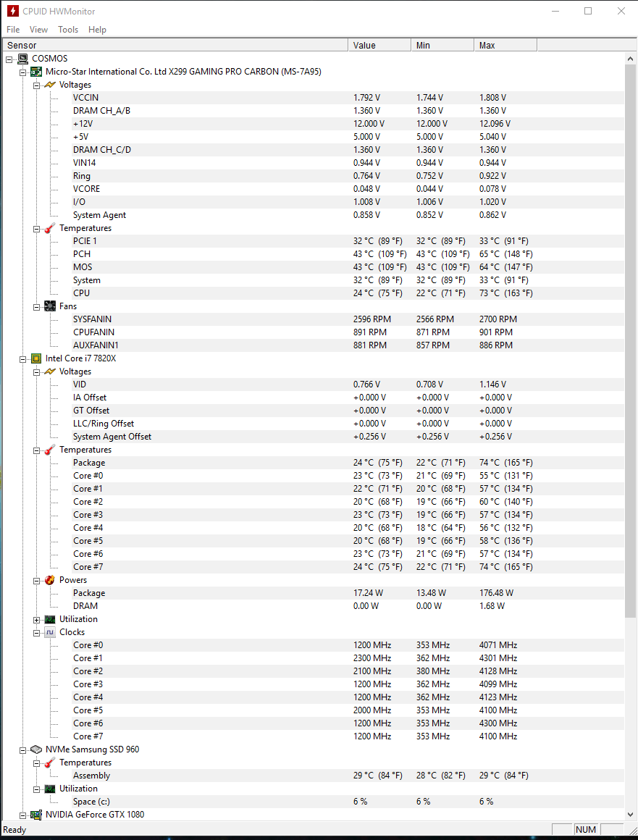638x840 pixels.
Task: Click the vertical scrollbar down arrow
Action: coord(631,815)
